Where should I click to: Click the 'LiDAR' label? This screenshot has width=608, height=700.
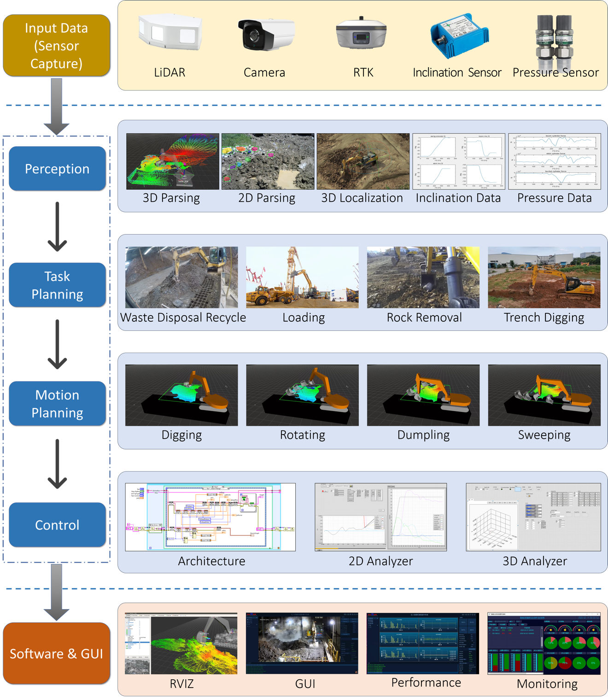point(170,72)
